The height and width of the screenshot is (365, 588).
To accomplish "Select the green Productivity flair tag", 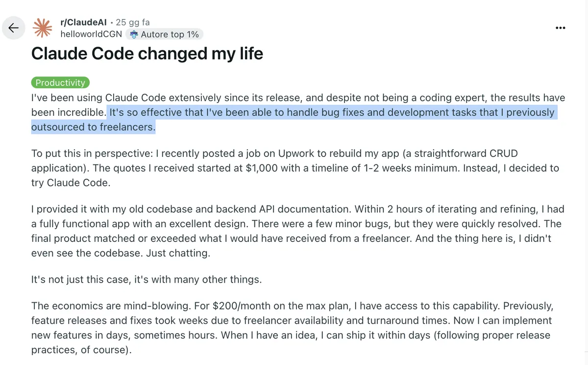I will pyautogui.click(x=60, y=83).
